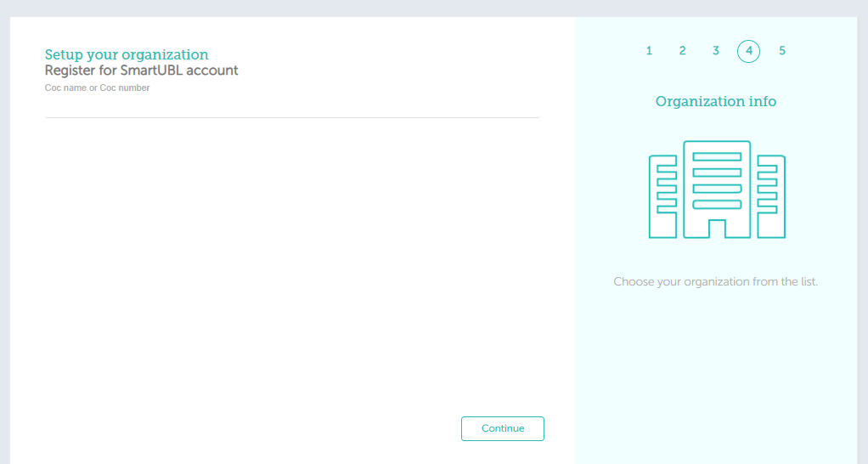Focus the Coc name or number input field
Viewport: 868px width, 464px height.
click(291, 107)
